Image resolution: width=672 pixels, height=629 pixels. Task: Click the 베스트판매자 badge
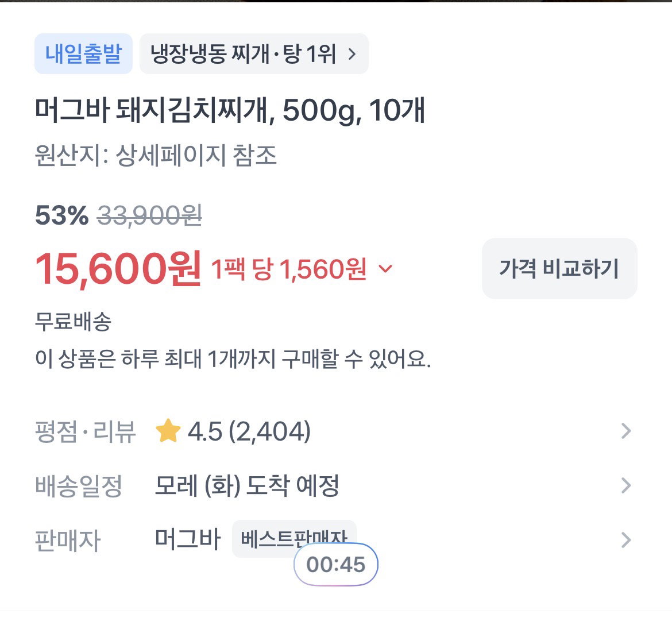pyautogui.click(x=294, y=539)
